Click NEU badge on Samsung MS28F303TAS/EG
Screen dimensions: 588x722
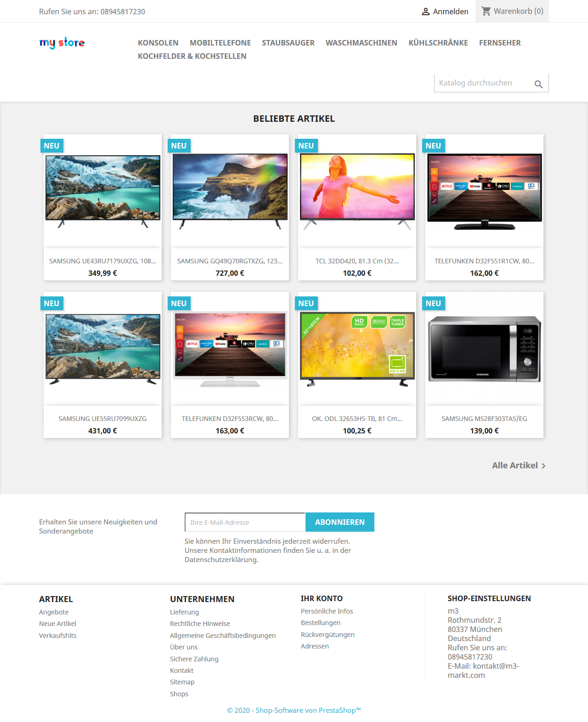[x=433, y=303]
